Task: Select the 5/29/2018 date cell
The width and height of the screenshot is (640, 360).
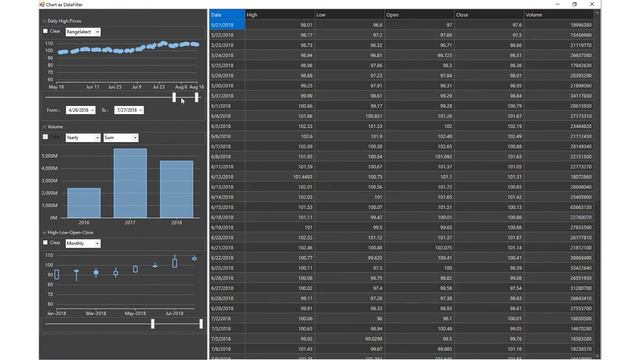Action: coord(227,76)
